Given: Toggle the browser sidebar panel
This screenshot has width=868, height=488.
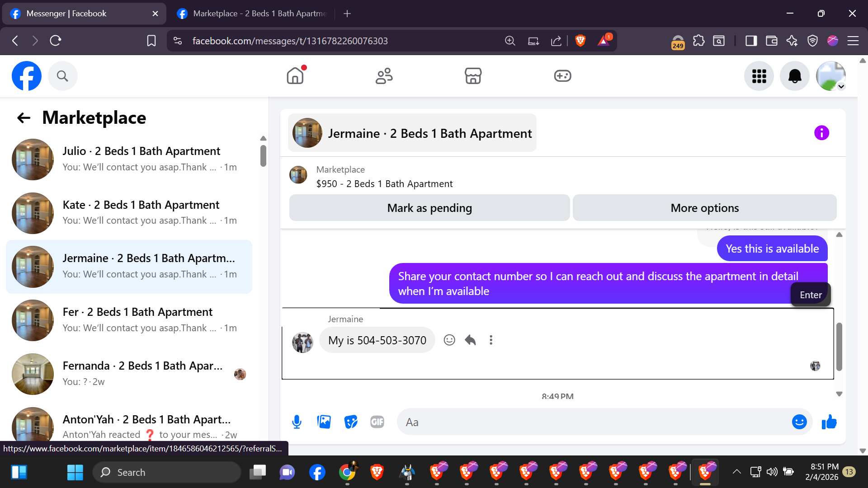Looking at the screenshot, I should click(751, 41).
